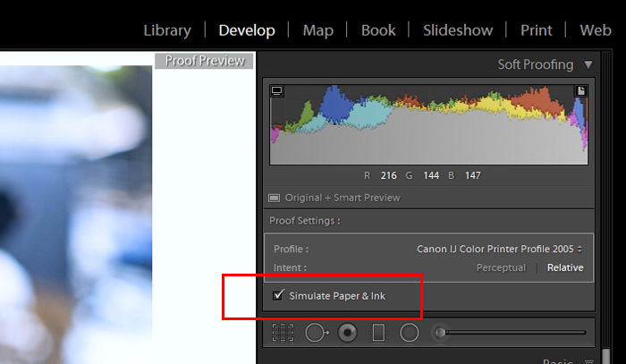The width and height of the screenshot is (626, 364).
Task: Select the Spot Removal tool
Action: 317,333
